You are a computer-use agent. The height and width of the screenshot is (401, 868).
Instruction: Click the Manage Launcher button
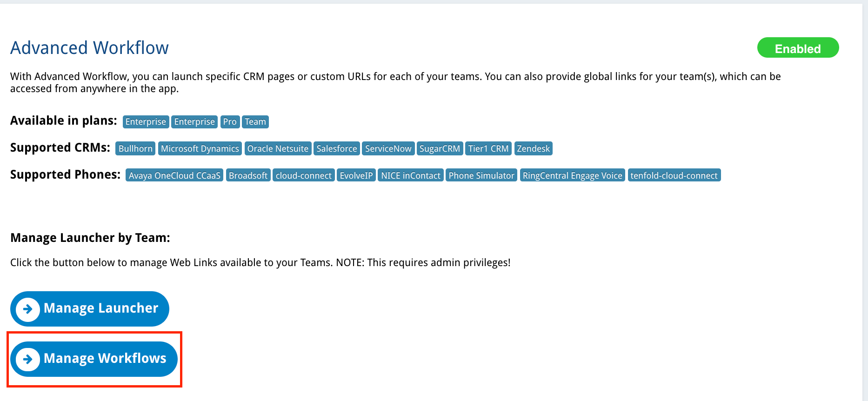pyautogui.click(x=90, y=309)
